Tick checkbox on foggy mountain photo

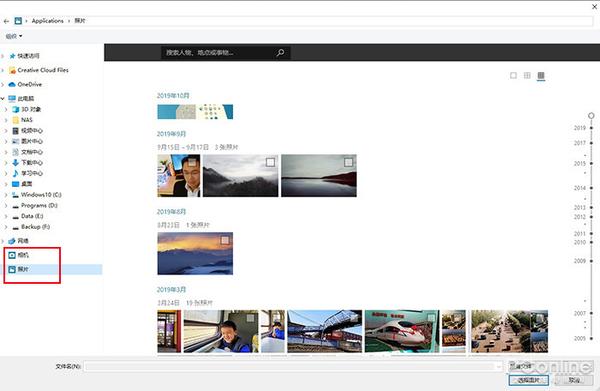[x=270, y=163]
